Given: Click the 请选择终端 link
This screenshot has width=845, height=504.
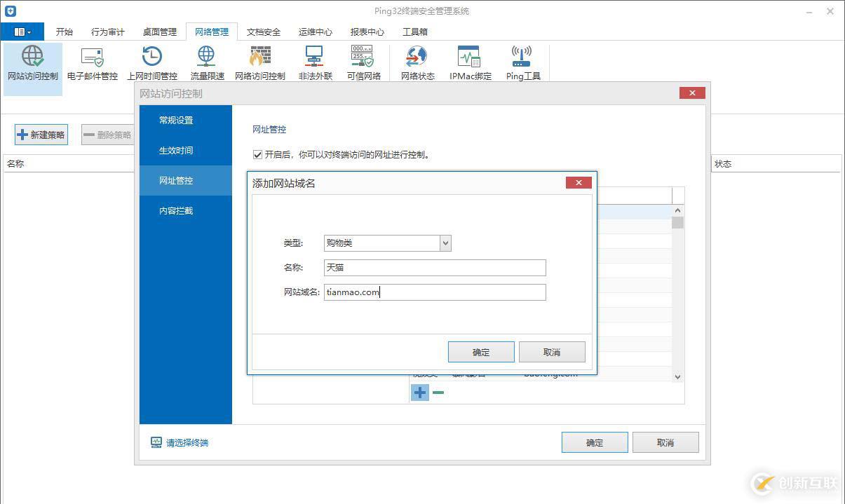Looking at the screenshot, I should 187,443.
